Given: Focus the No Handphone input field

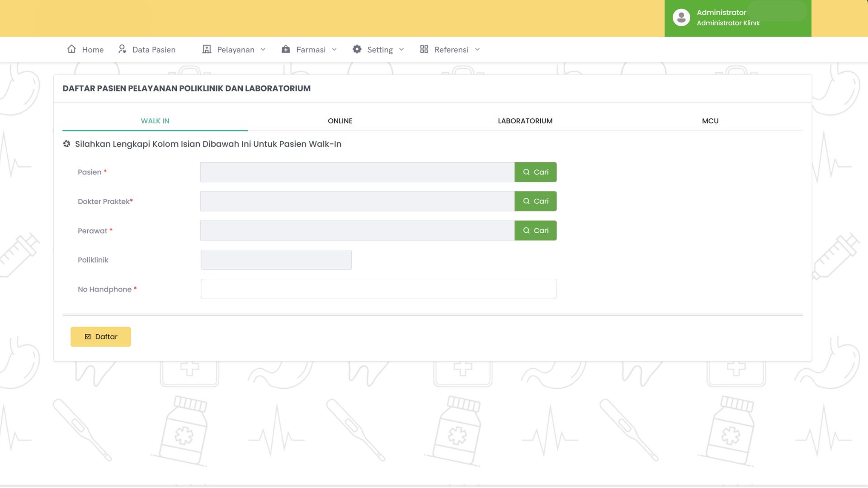Looking at the screenshot, I should click(378, 289).
